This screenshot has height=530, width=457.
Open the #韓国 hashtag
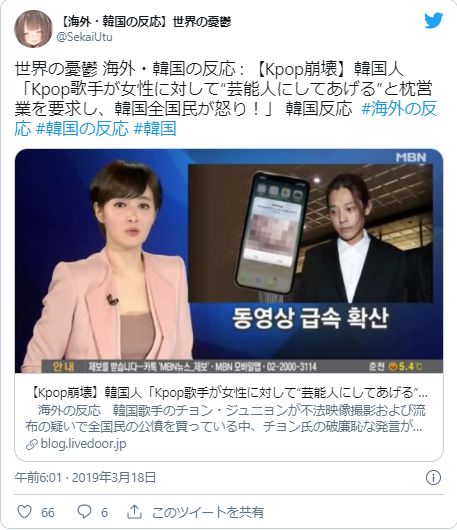coord(155,129)
